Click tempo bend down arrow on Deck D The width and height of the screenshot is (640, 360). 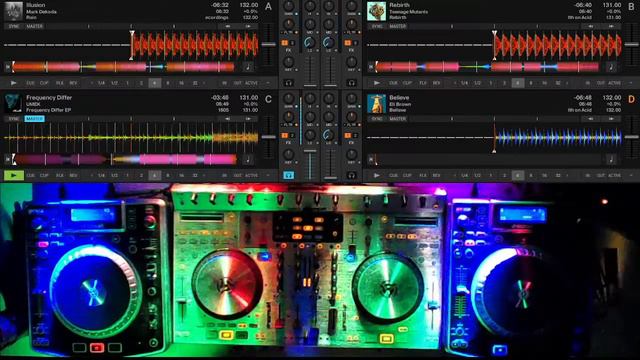591,119
